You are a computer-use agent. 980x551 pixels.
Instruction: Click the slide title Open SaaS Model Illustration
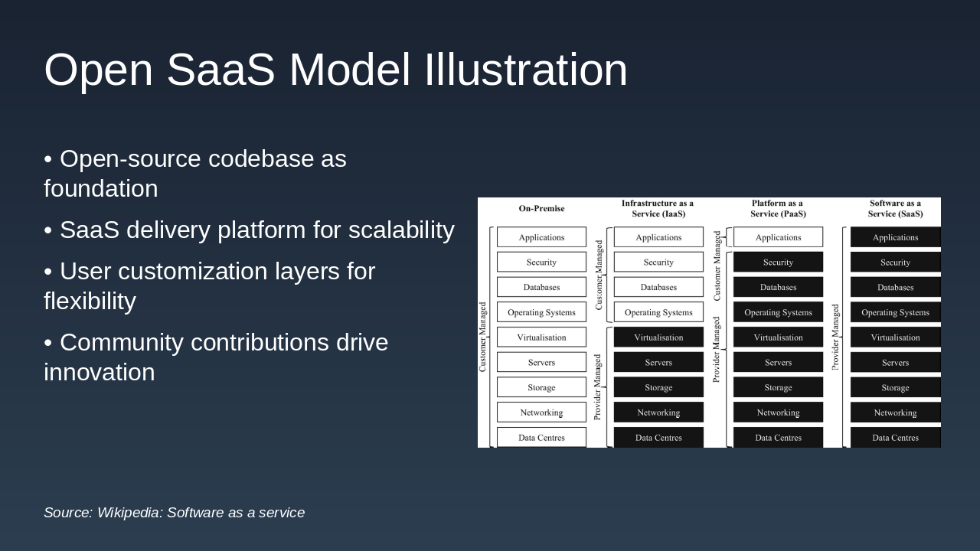[x=335, y=70]
